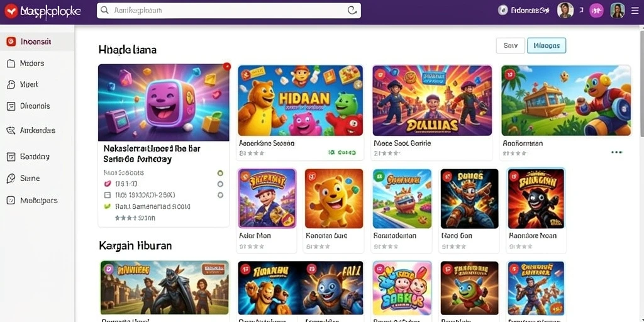Click in the search input field
This screenshot has height=322, width=644.
(x=229, y=11)
